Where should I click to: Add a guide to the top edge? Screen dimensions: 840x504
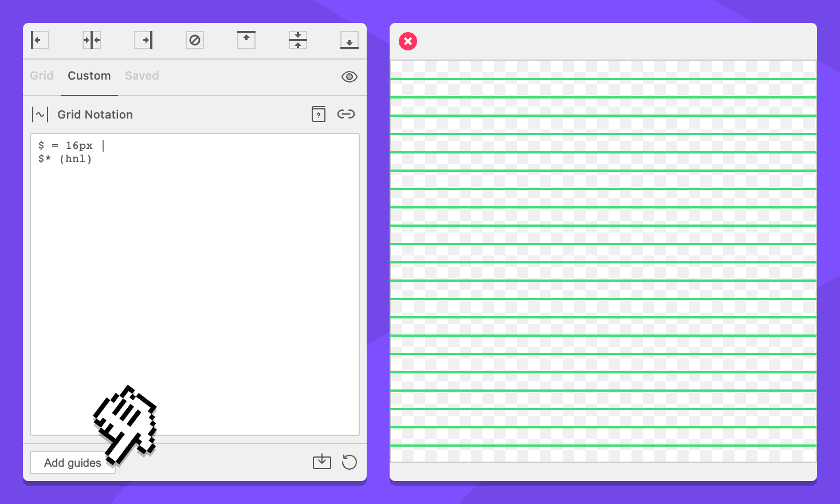[x=246, y=40]
